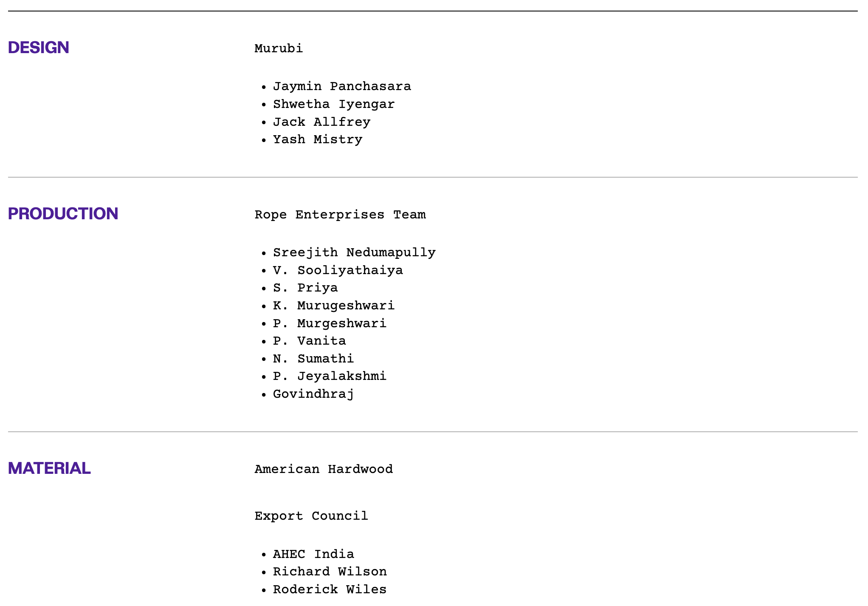
Task: Click the Jack Allfrey list entry
Action: coord(321,122)
